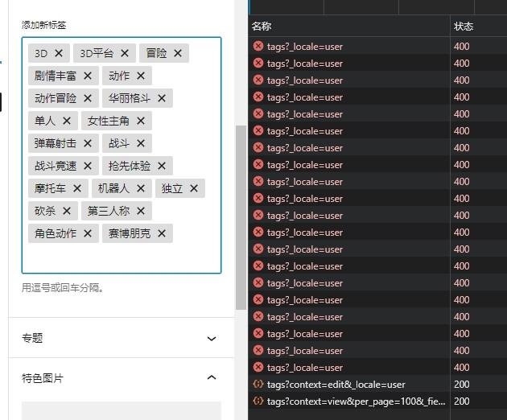
Task: Sort network requests by 状态 column
Action: pos(475,27)
